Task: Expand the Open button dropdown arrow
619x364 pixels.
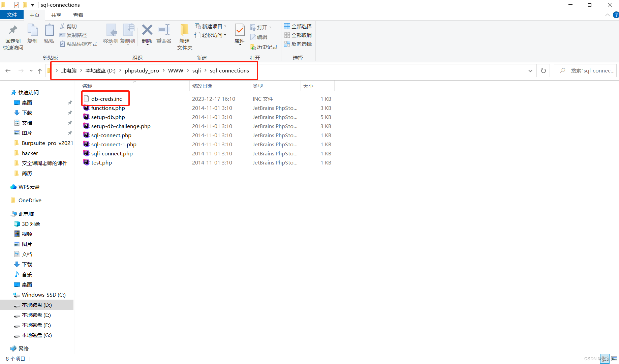Action: click(270, 27)
